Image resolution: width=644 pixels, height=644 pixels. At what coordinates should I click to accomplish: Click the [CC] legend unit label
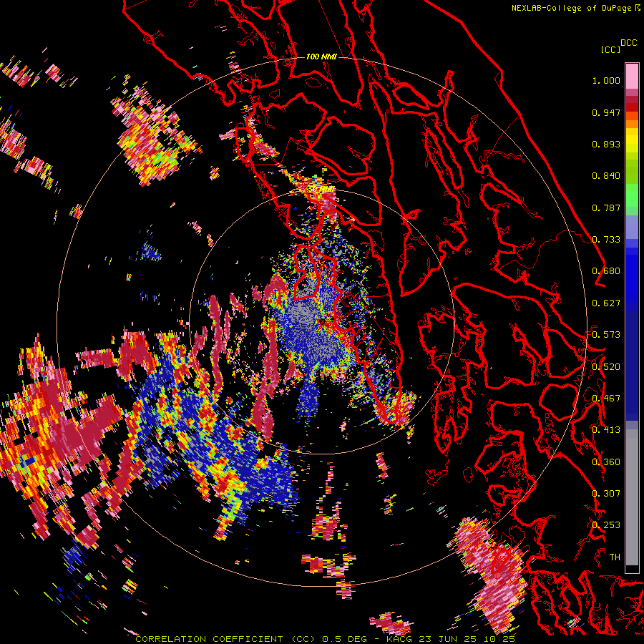click(x=610, y=49)
